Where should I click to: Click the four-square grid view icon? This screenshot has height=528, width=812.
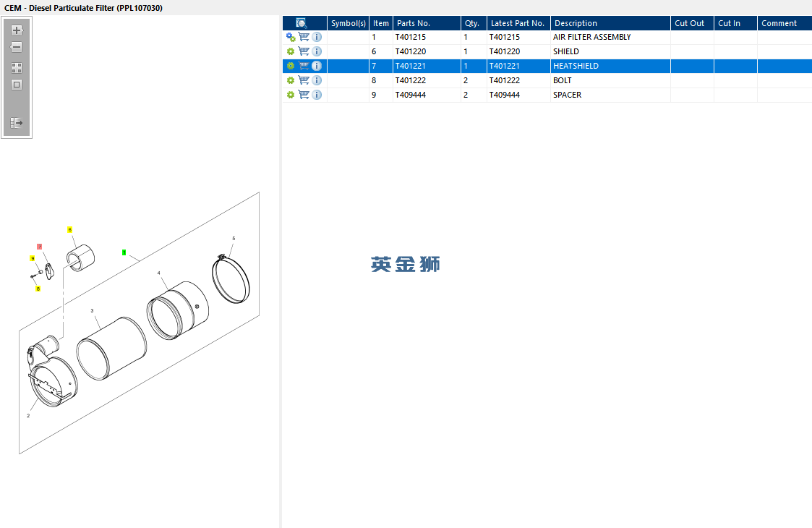[17, 68]
